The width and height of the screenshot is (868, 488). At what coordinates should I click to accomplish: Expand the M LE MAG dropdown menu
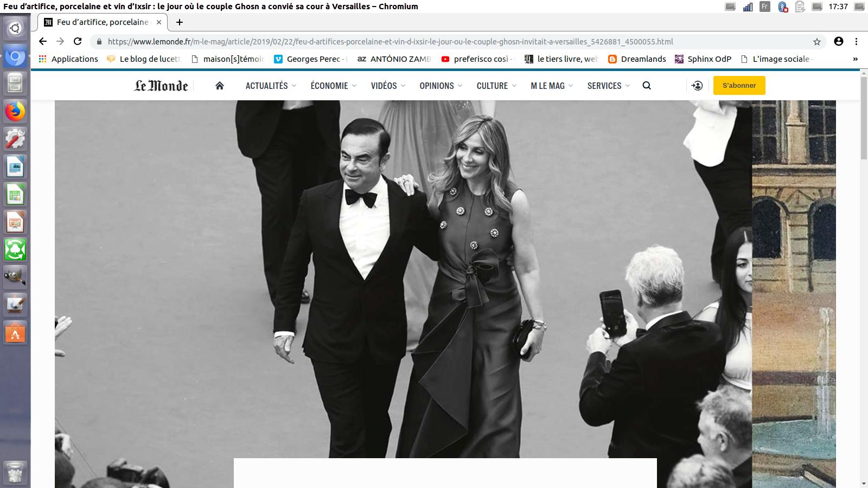552,86
